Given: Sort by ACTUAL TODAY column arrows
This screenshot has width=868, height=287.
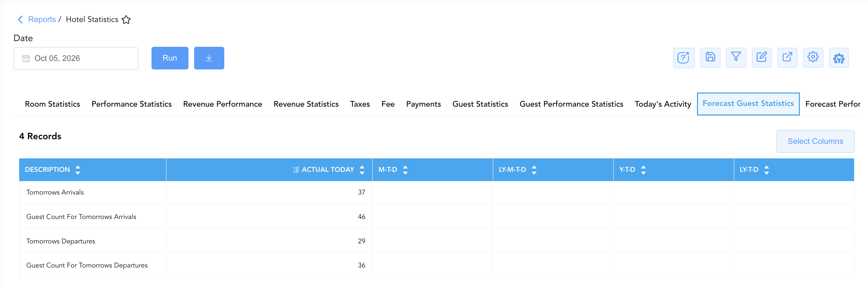Looking at the screenshot, I should [x=362, y=170].
